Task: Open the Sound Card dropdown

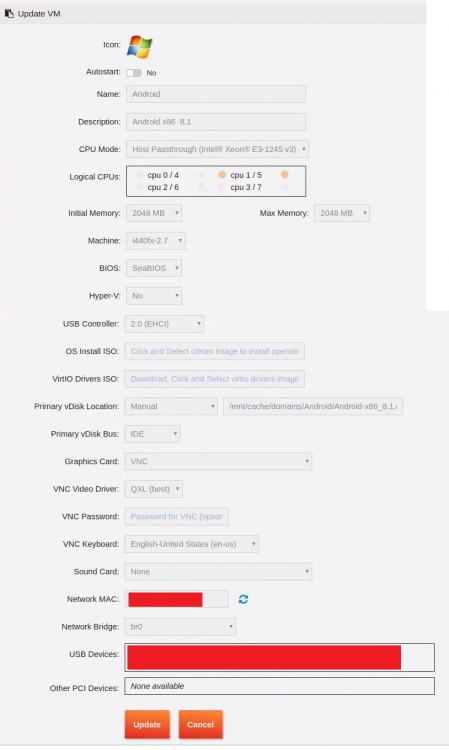Action: (218, 572)
